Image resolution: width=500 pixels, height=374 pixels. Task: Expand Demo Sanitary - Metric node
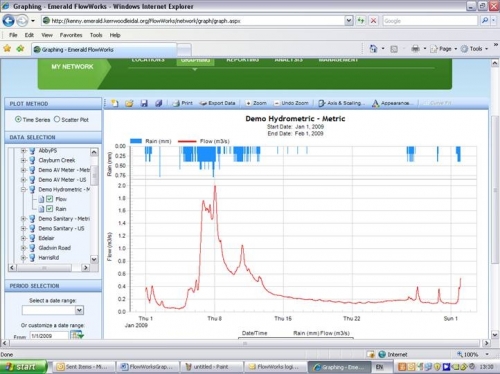click(x=23, y=219)
